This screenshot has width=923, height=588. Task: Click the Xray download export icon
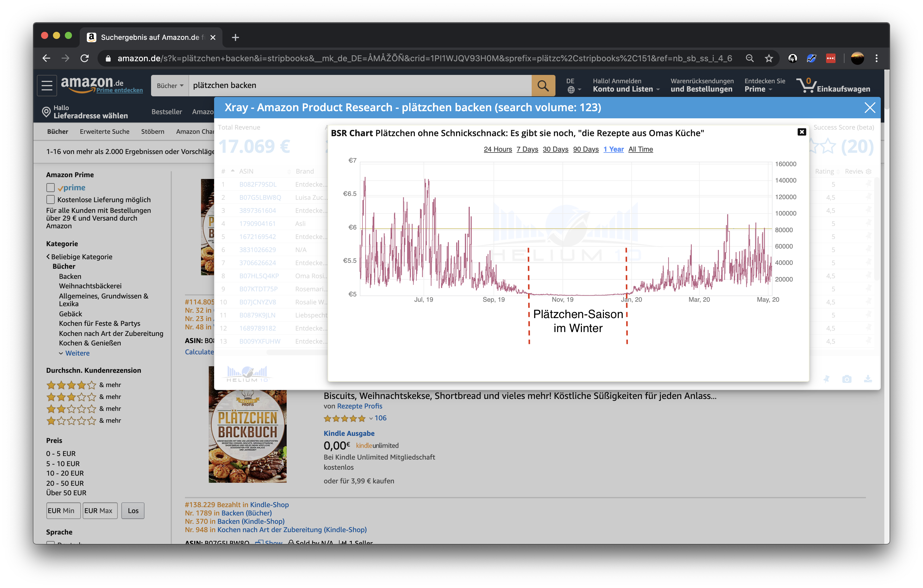tap(868, 379)
